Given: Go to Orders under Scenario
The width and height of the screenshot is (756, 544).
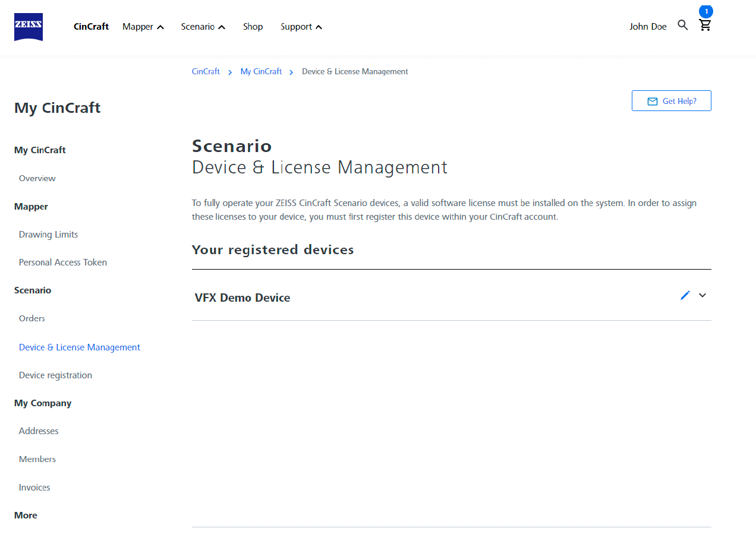Looking at the screenshot, I should pyautogui.click(x=32, y=318).
